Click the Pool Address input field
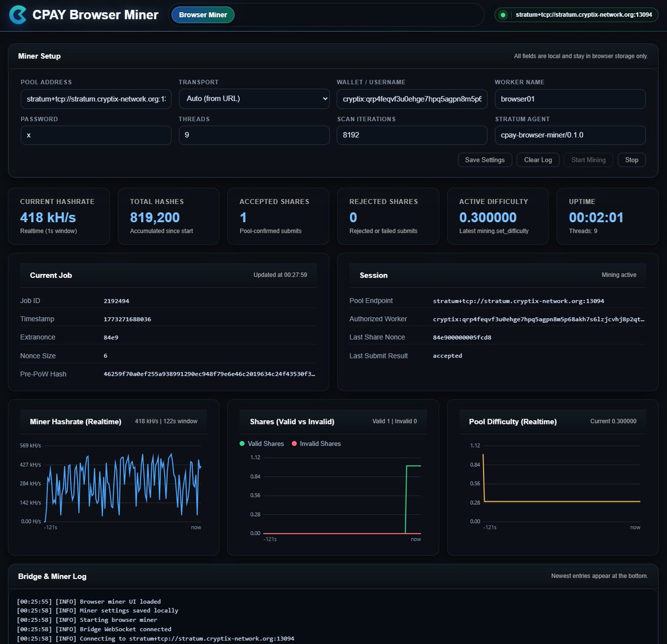 point(96,99)
